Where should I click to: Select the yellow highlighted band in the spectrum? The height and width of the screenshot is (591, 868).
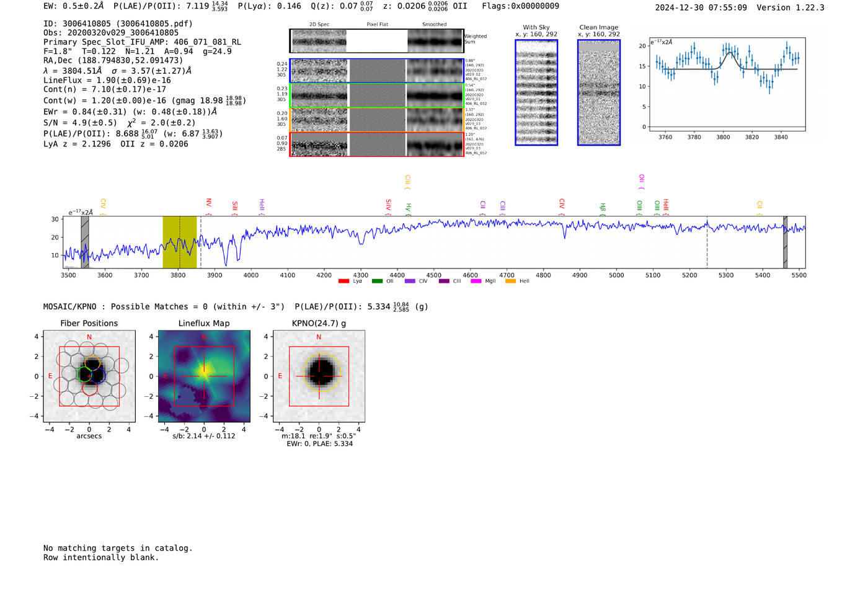tap(180, 242)
